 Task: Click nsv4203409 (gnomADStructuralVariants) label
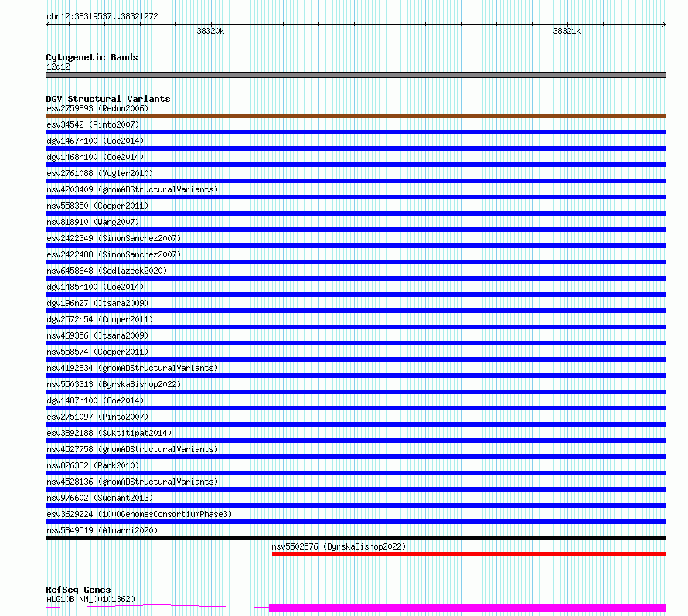coord(132,189)
